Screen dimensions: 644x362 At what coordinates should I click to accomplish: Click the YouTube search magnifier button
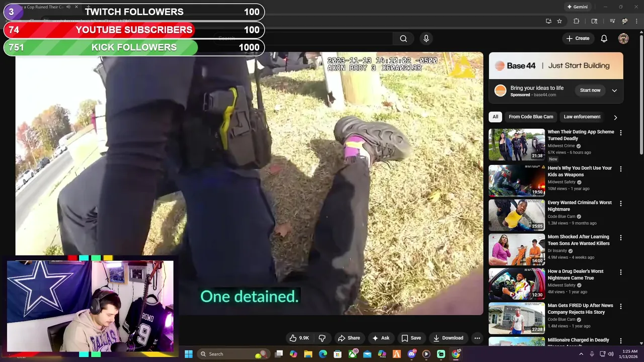pyautogui.click(x=403, y=39)
